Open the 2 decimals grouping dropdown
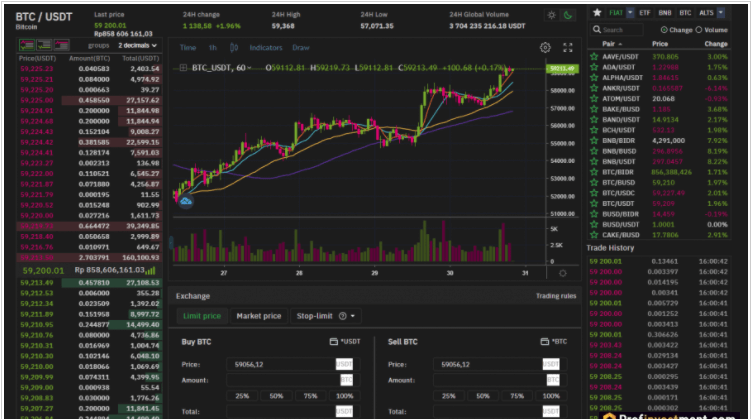756x419 pixels. point(137,46)
